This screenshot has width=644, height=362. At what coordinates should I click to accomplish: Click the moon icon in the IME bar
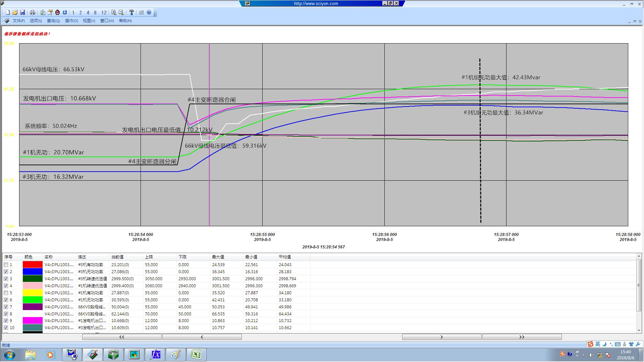point(604,344)
